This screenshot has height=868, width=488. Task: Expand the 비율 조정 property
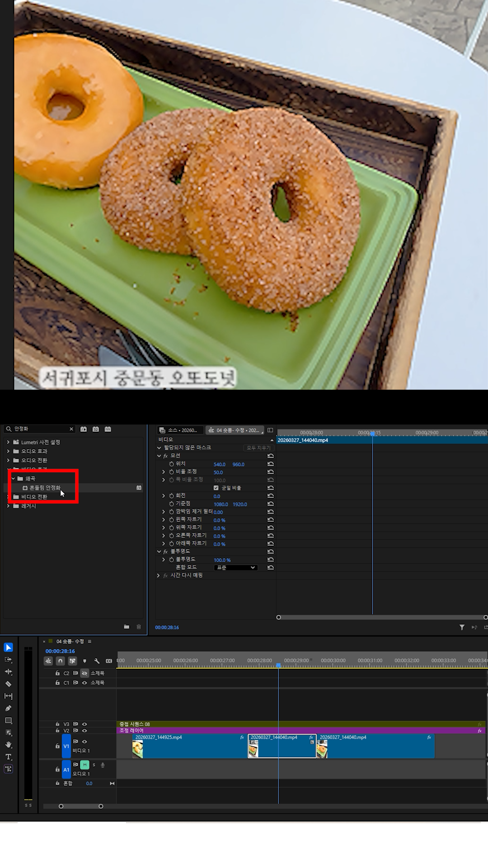tap(164, 472)
